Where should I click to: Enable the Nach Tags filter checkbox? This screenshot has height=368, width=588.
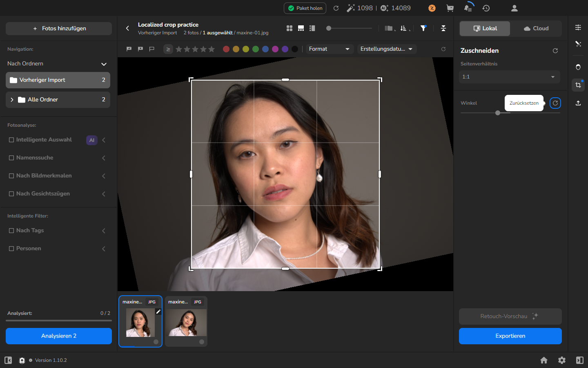11,231
